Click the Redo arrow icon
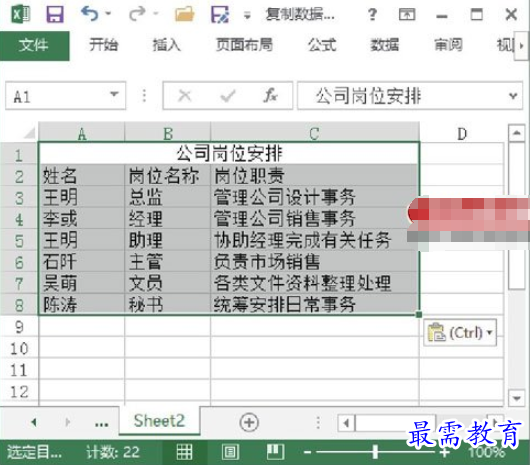Viewport: 530px width, 465px height. [137, 14]
